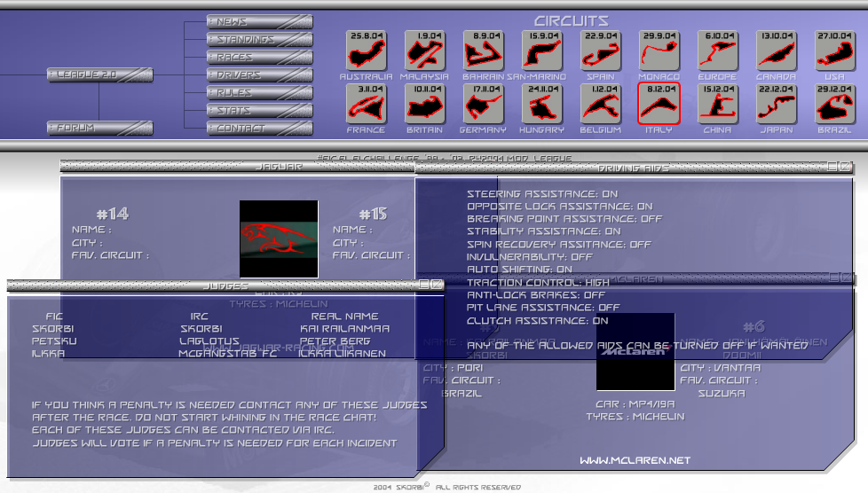Open the Contact menu item
The height and width of the screenshot is (493, 868).
[x=260, y=128]
